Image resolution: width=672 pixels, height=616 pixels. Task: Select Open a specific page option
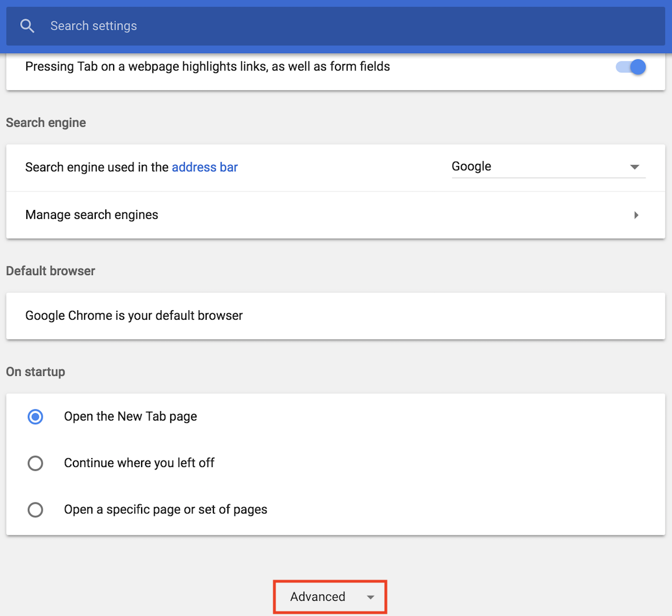pos(35,510)
